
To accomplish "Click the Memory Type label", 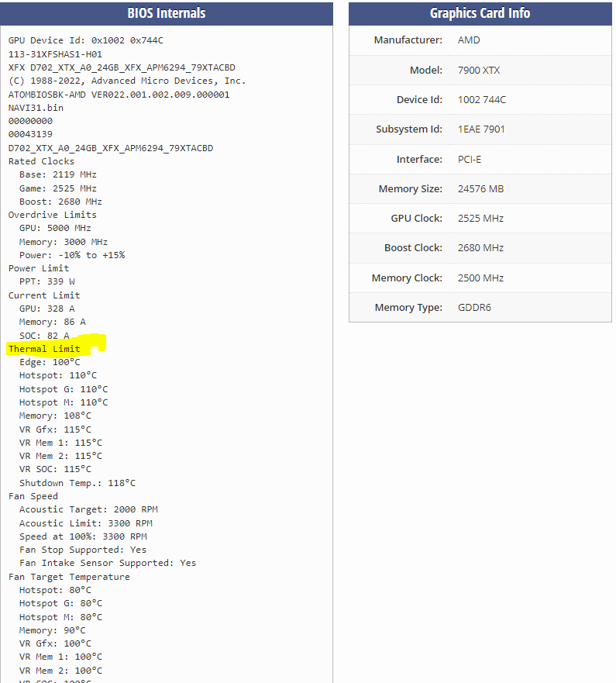I will 408,308.
